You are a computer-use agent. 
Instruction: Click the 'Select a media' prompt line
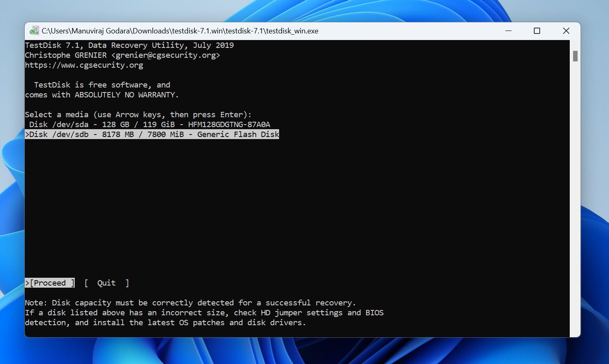(x=138, y=115)
